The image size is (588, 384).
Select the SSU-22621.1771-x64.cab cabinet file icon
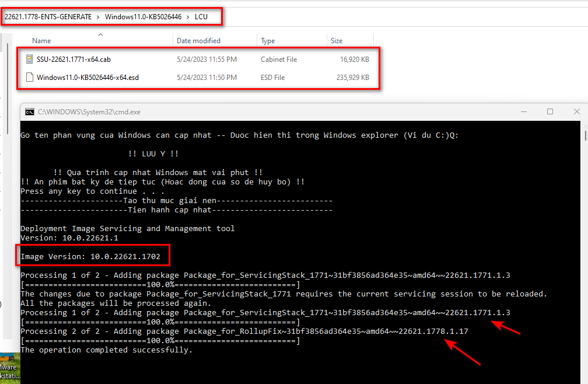point(29,59)
